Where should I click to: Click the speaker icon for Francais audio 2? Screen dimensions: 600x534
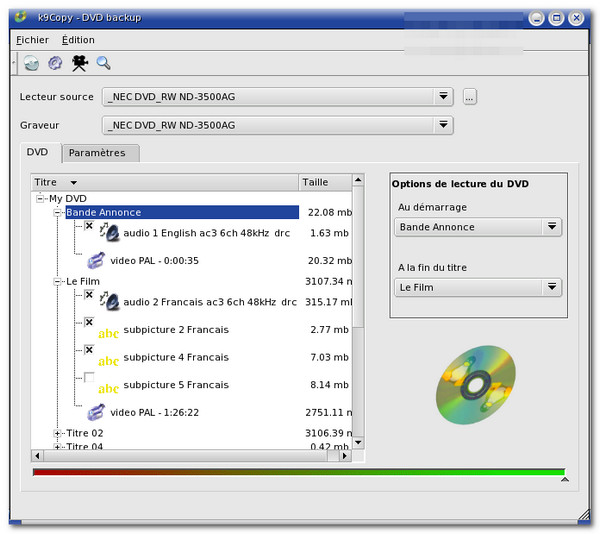(110, 301)
